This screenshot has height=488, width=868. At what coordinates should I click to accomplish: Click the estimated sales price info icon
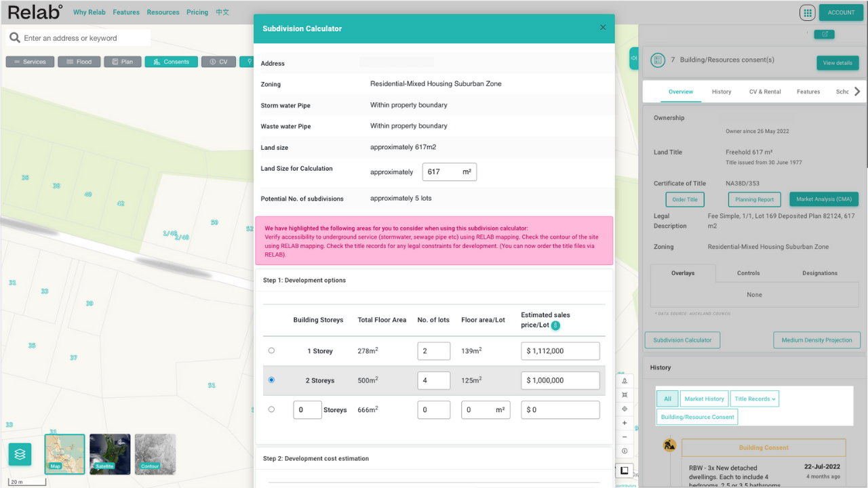[x=555, y=325]
